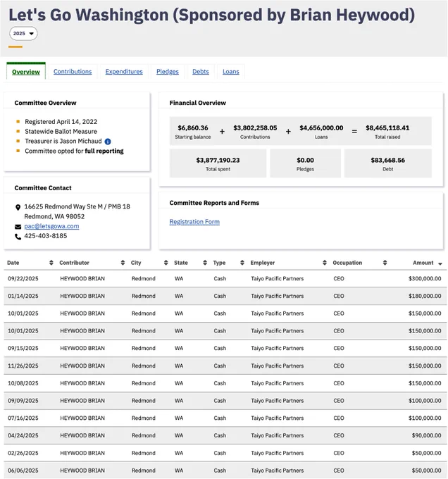Click the $3,877,190.23 Total spent box

coord(218,163)
